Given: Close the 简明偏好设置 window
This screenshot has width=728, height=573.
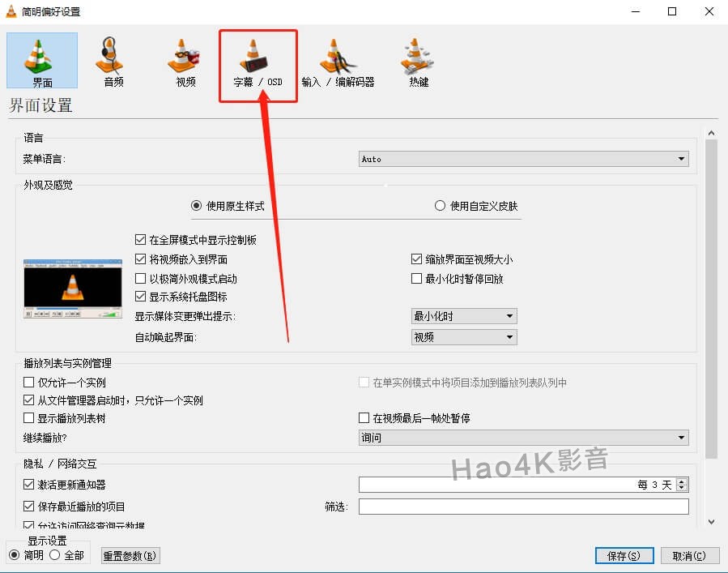Looking at the screenshot, I should 709,11.
